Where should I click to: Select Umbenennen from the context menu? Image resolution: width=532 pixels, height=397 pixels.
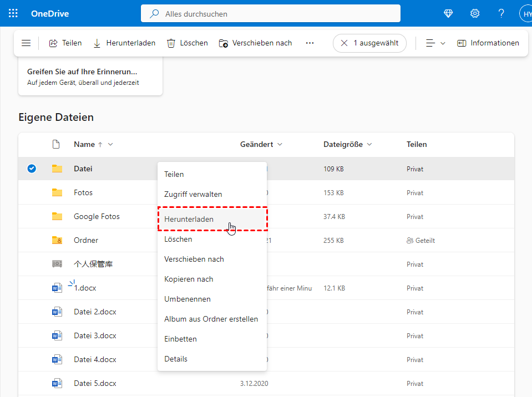188,299
